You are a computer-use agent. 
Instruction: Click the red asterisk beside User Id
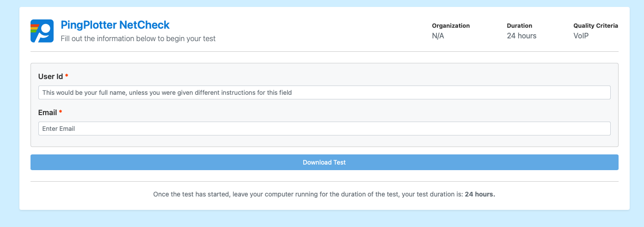pos(67,76)
